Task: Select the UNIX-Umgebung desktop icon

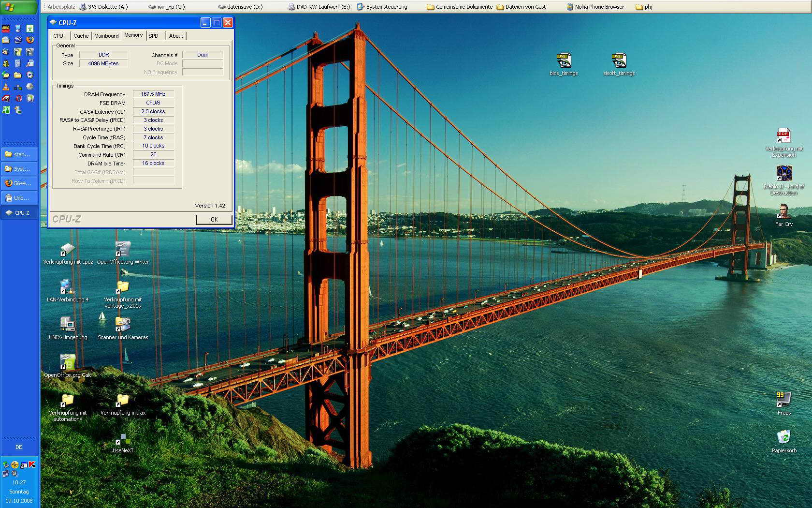Action: tap(68, 329)
